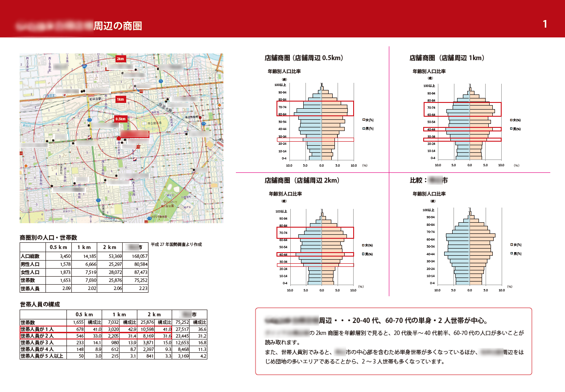
Task: Click 男(%) legend marker in city comparison chart
Action: tap(511, 253)
